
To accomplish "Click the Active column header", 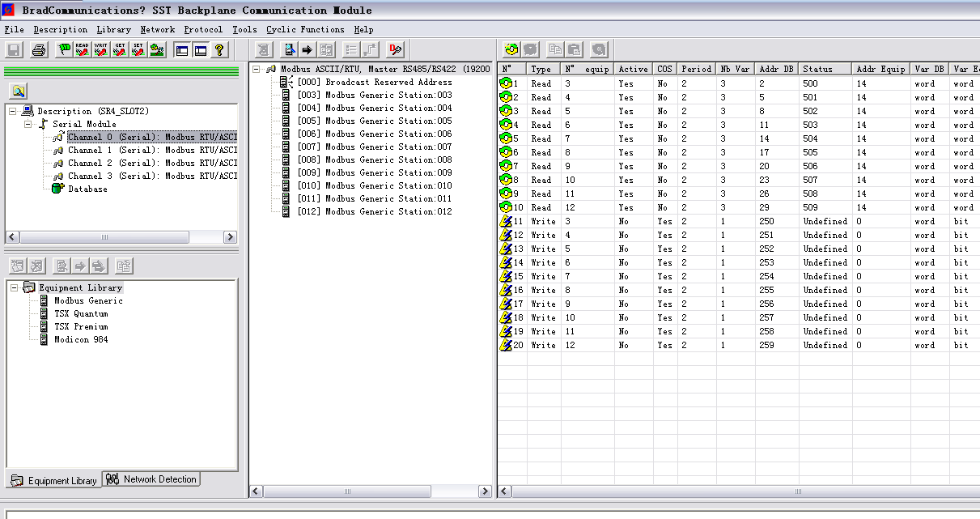I will 633,69.
